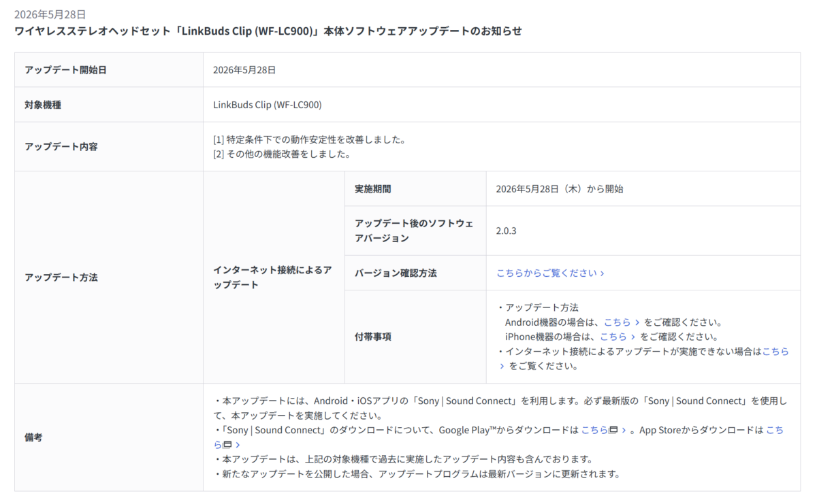Image resolution: width=817 pixels, height=504 pixels.
Task: Click the line [1] 特定条件下での動作安定性を改善しました。
Action: (x=310, y=139)
